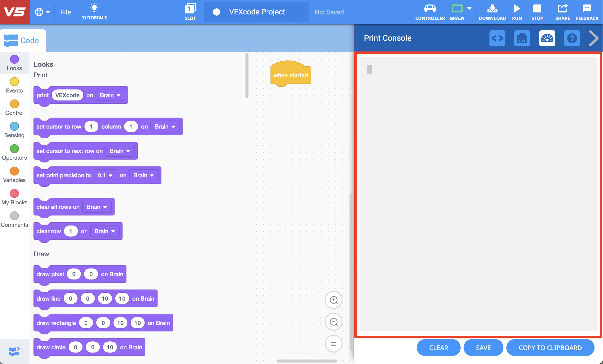Open the Print Console help
The height and width of the screenshot is (364, 603).
pyautogui.click(x=572, y=38)
